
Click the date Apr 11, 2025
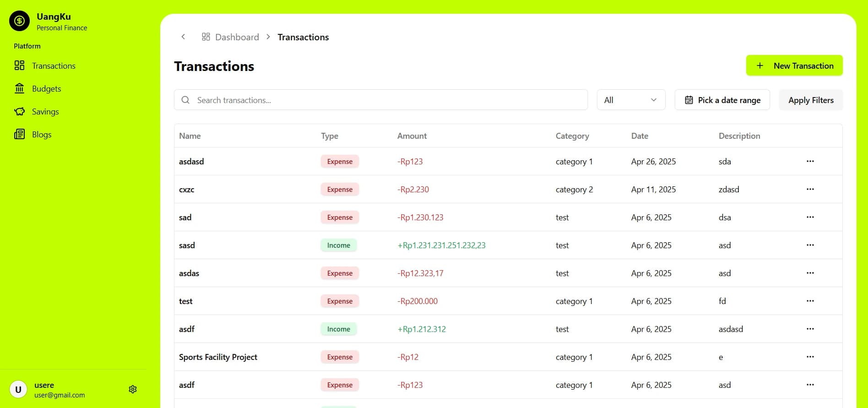coord(653,190)
